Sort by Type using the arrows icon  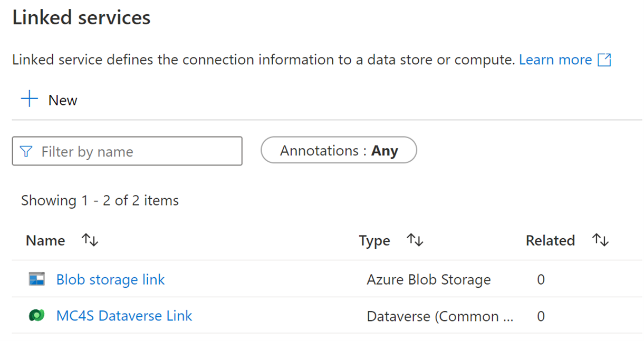[x=415, y=240]
